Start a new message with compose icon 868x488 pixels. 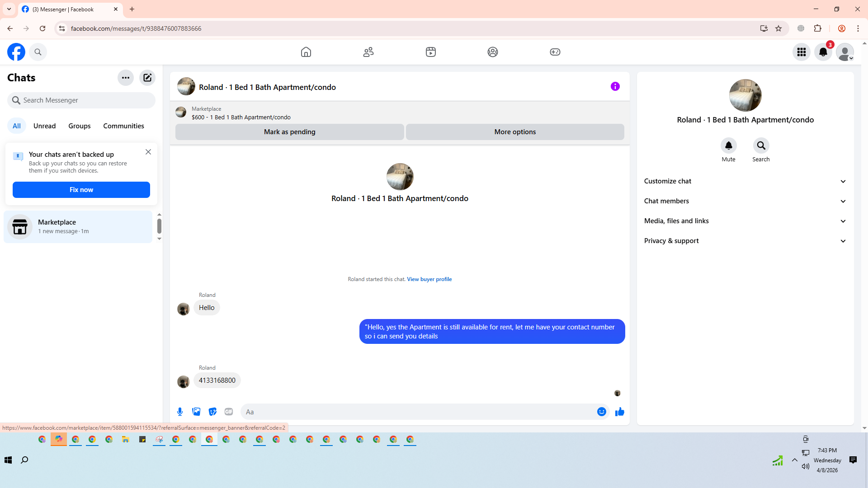pyautogui.click(x=147, y=78)
